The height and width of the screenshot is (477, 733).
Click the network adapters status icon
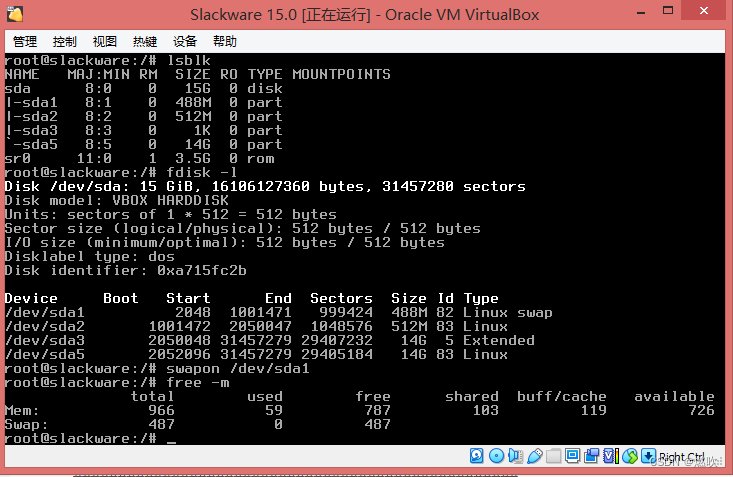(x=591, y=456)
